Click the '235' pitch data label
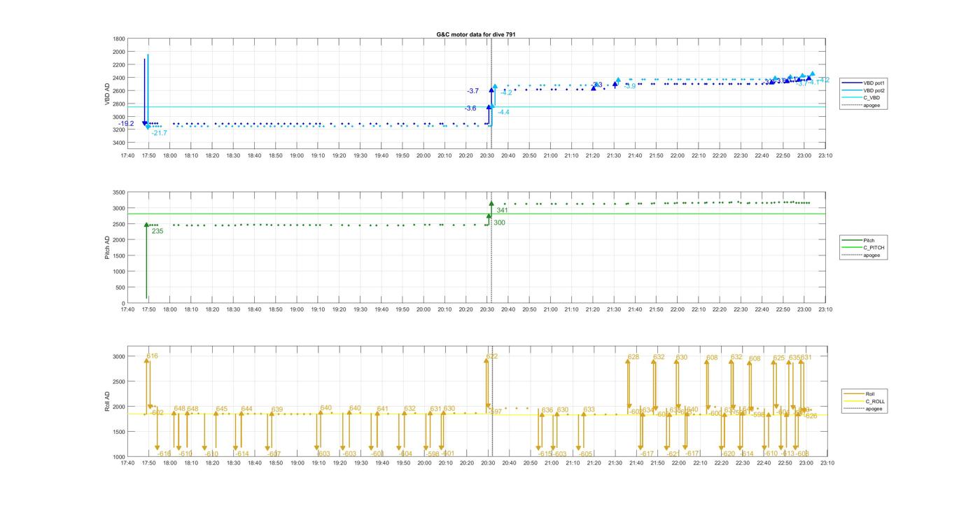This screenshot has width=980, height=513. (x=157, y=231)
